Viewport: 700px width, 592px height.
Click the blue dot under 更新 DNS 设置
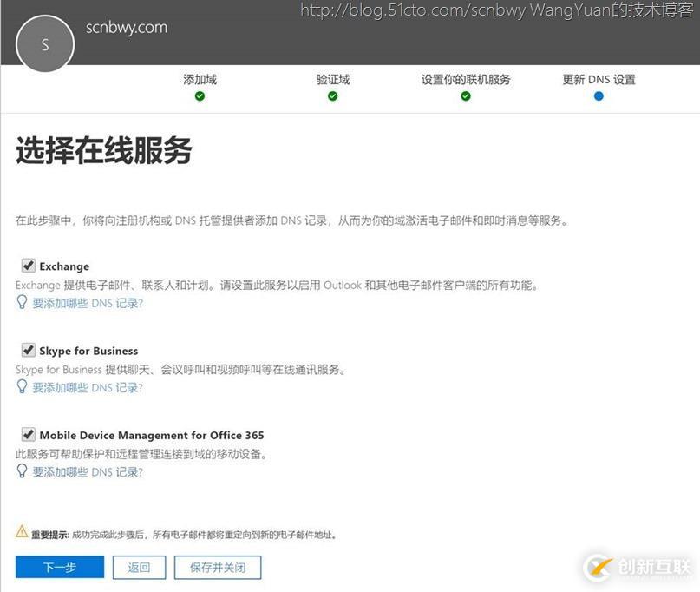599,96
